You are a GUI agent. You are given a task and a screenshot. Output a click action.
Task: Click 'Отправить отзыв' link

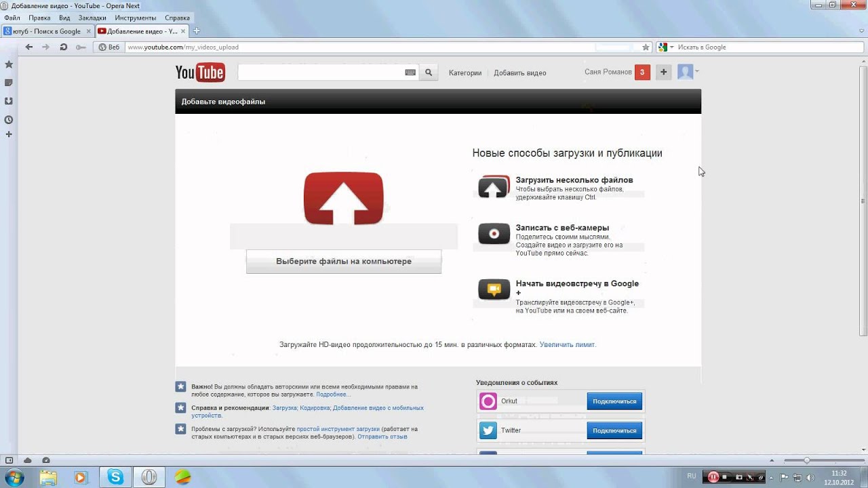coord(382,436)
